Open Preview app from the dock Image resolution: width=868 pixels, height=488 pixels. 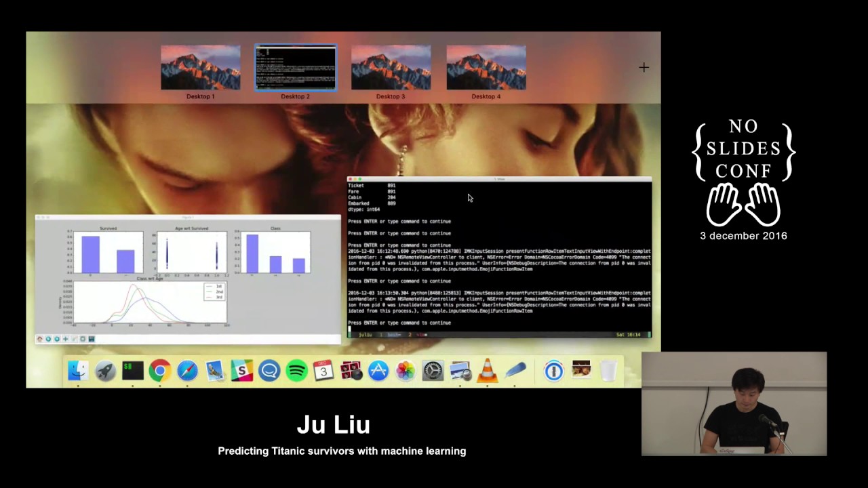coord(460,371)
